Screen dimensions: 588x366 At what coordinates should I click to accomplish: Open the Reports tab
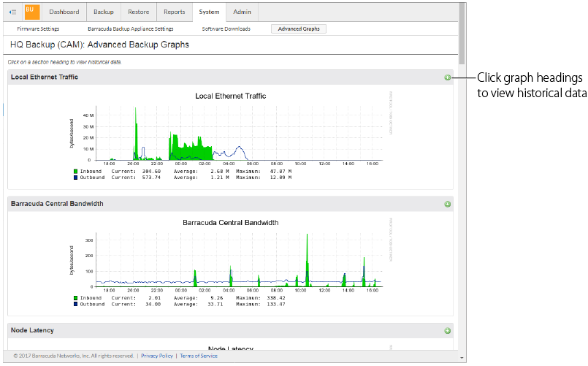175,12
